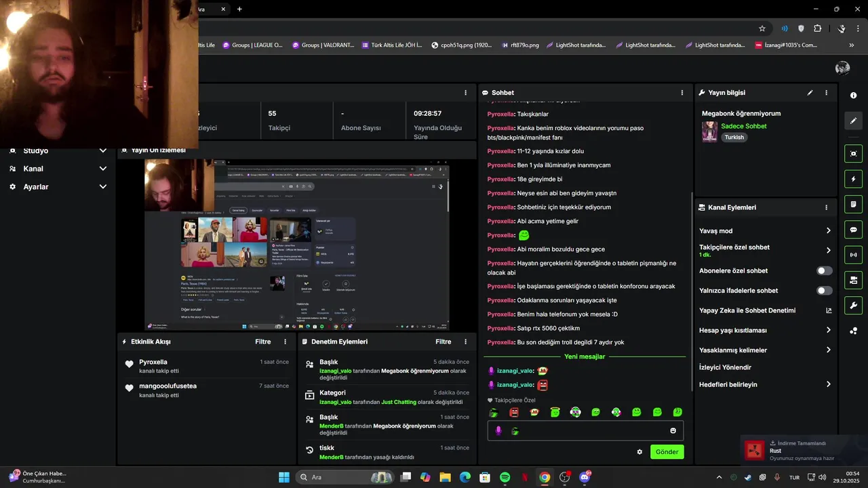
Task: Toggle the wrench stream info sidebar icon
Action: [x=853, y=305]
